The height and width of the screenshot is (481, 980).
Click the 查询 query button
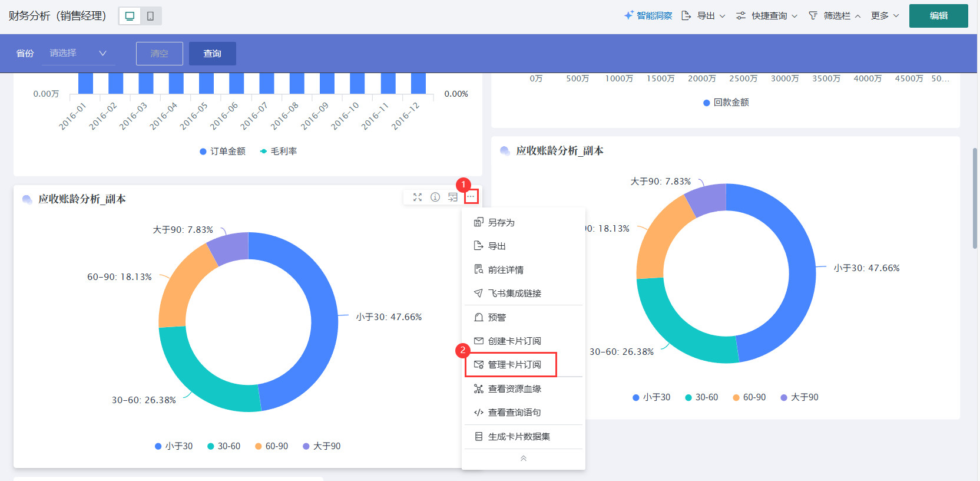pyautogui.click(x=212, y=54)
